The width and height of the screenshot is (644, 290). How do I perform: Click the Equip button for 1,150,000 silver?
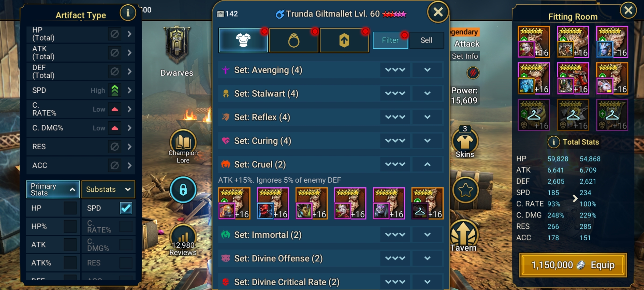573,265
